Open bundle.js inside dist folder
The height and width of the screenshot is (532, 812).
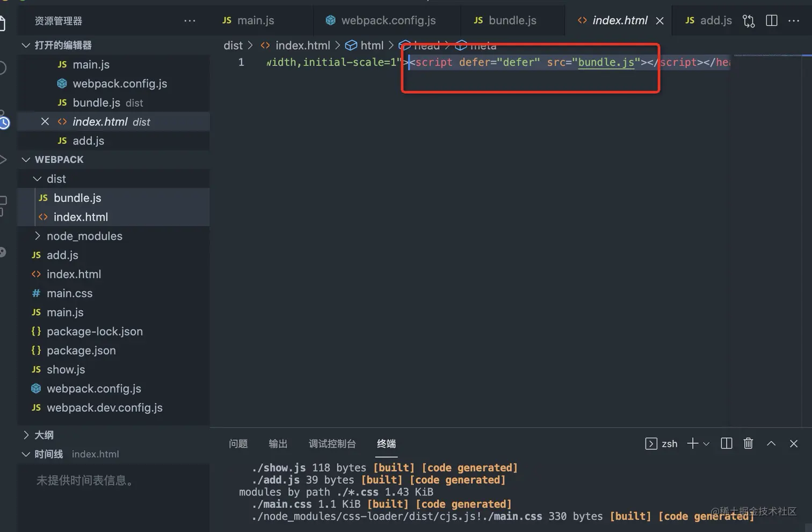tap(113, 198)
